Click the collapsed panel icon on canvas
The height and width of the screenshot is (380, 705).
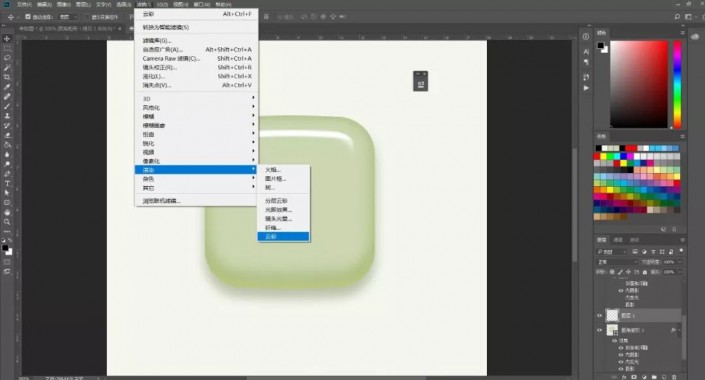[420, 81]
